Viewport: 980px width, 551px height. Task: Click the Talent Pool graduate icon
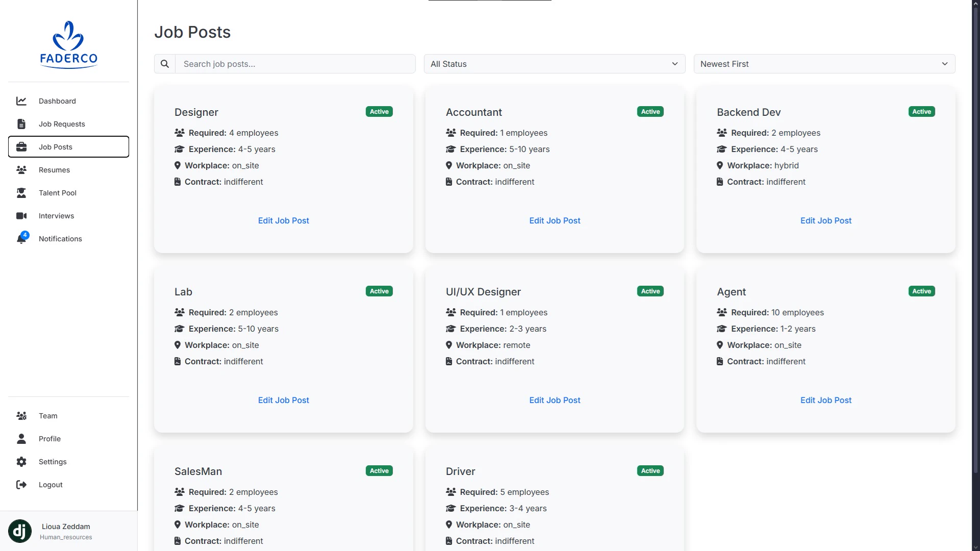[21, 193]
